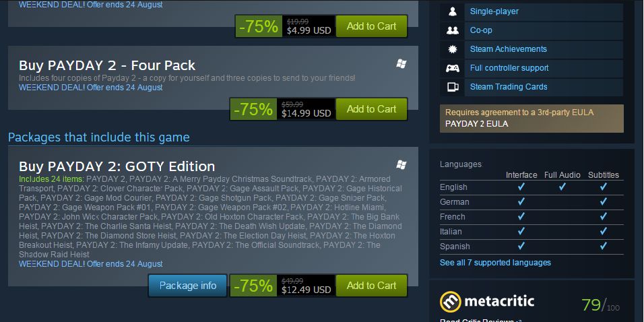644x322 pixels.
Task: Click Windows icon in GOTY Edition box
Action: click(x=401, y=164)
